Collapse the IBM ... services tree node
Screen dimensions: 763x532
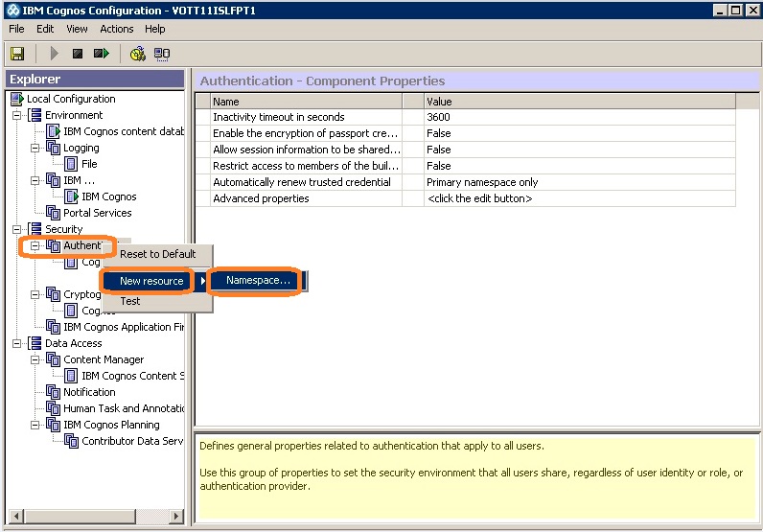[35, 180]
